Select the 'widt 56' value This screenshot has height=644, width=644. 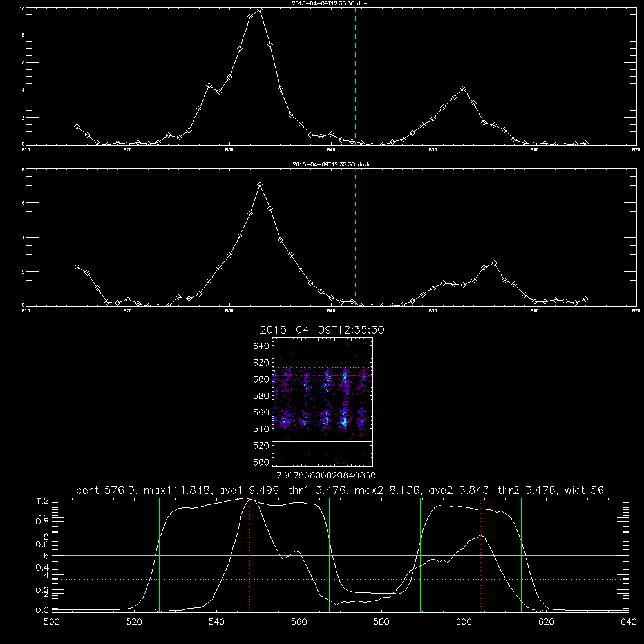tap(584, 490)
